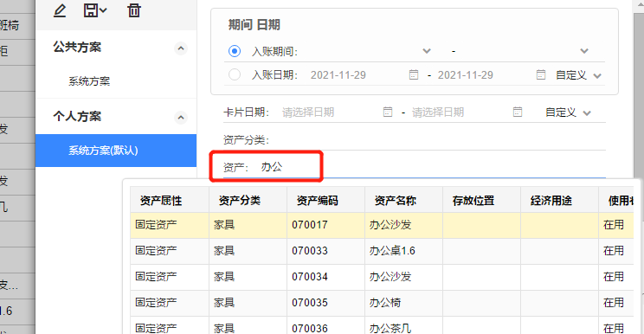Collapse the 公共方案 section
This screenshot has height=334, width=644.
click(x=181, y=48)
